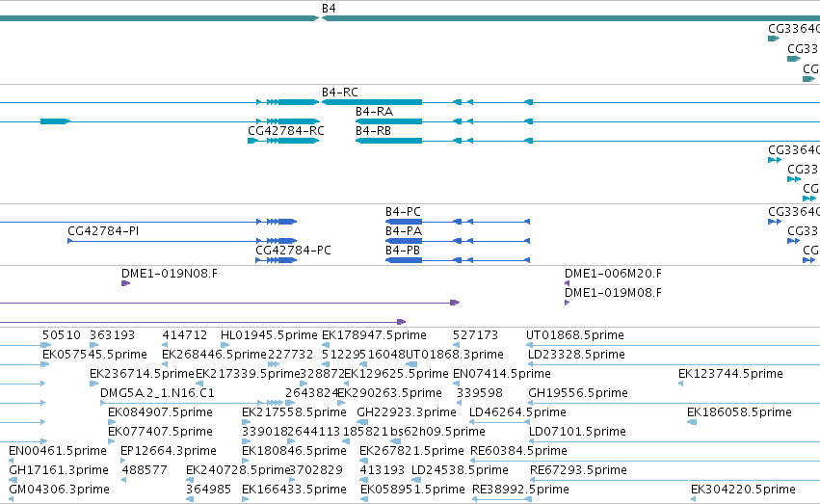Click the GM04306.3prime EST label

pyautogui.click(x=59, y=490)
